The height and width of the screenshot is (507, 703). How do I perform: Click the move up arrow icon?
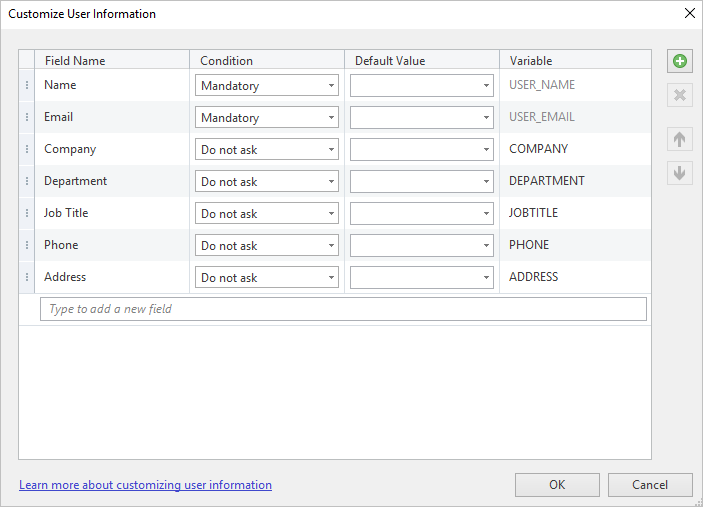click(x=680, y=139)
